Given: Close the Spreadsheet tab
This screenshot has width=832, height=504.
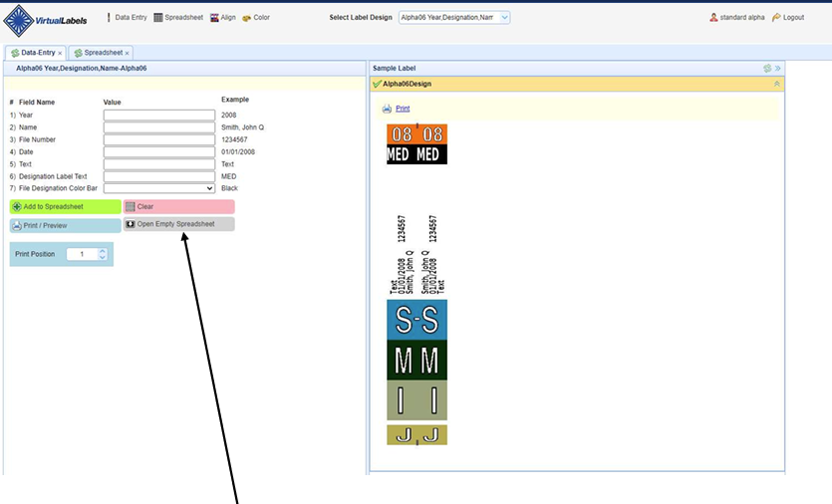Looking at the screenshot, I should click(x=127, y=54).
